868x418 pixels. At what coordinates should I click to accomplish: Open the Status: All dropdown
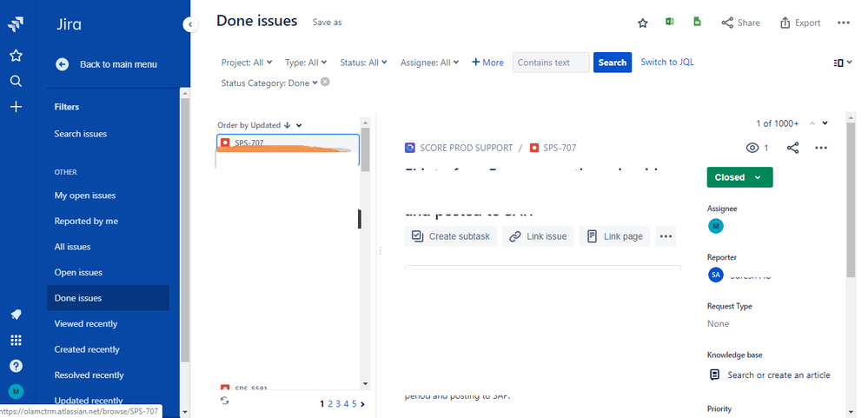point(363,63)
